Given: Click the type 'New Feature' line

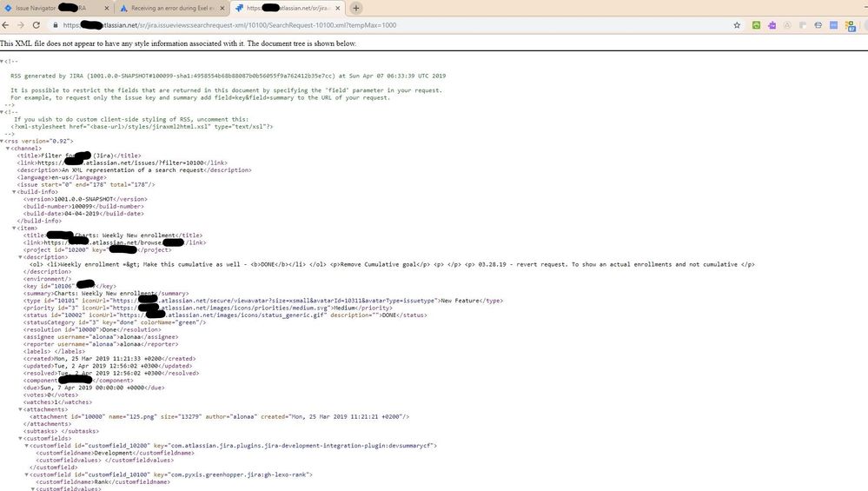Looking at the screenshot, I should (x=263, y=301).
